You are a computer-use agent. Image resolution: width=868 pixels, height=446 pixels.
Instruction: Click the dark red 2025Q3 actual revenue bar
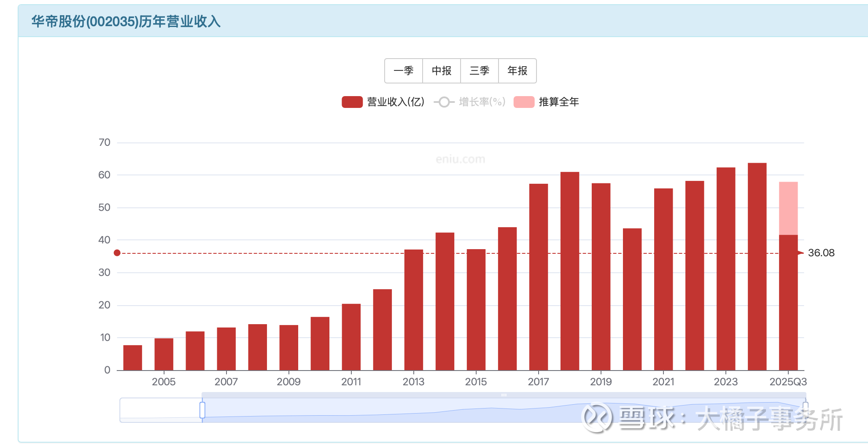[x=788, y=302]
